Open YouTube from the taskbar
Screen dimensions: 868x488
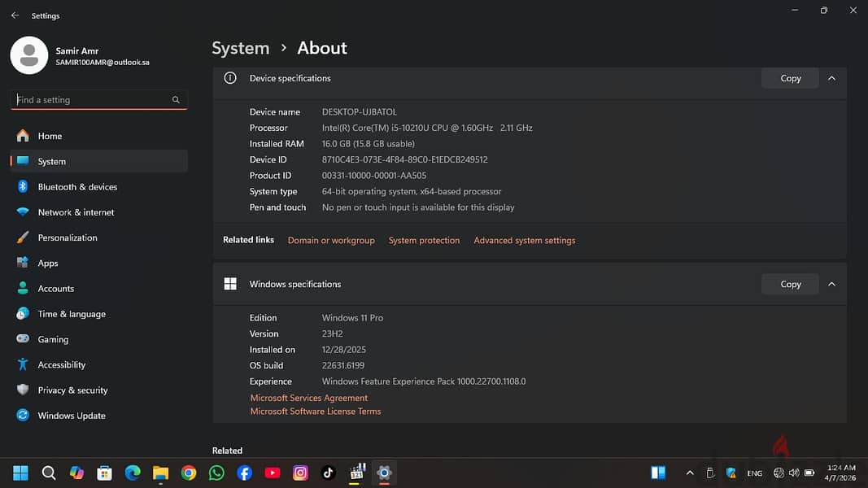(273, 473)
